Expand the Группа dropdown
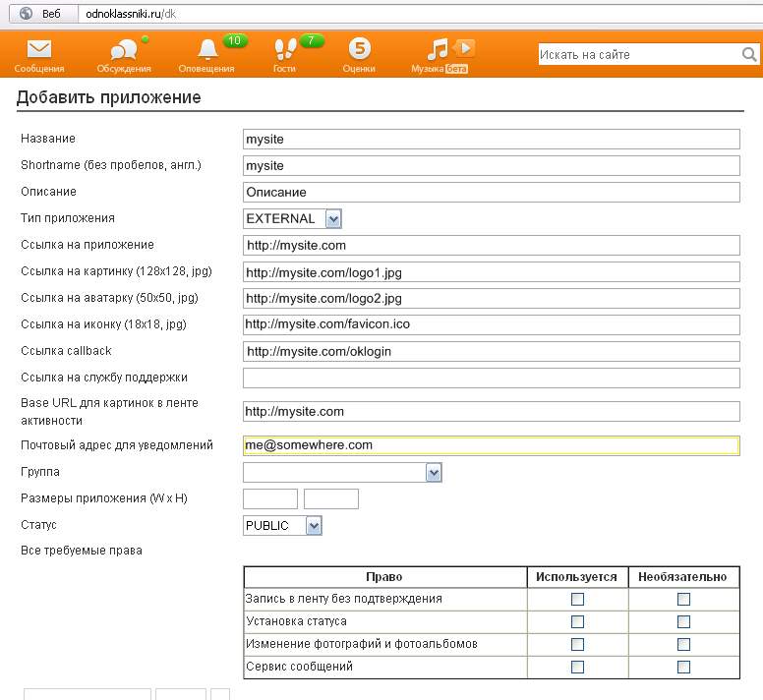763x700 pixels. pyautogui.click(x=434, y=472)
